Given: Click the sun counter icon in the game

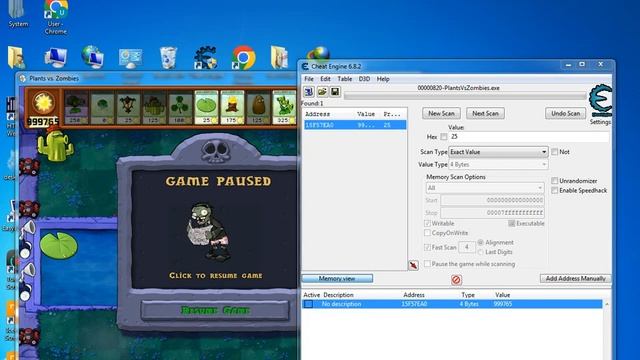Looking at the screenshot, I should tap(43, 102).
